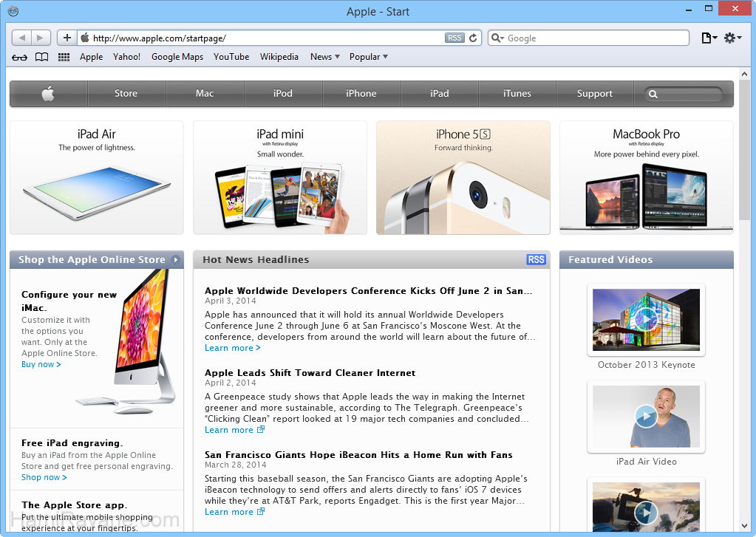Screen dimensions: 756x537
Task: Open the MacBook Pro promo tile
Action: point(647,177)
